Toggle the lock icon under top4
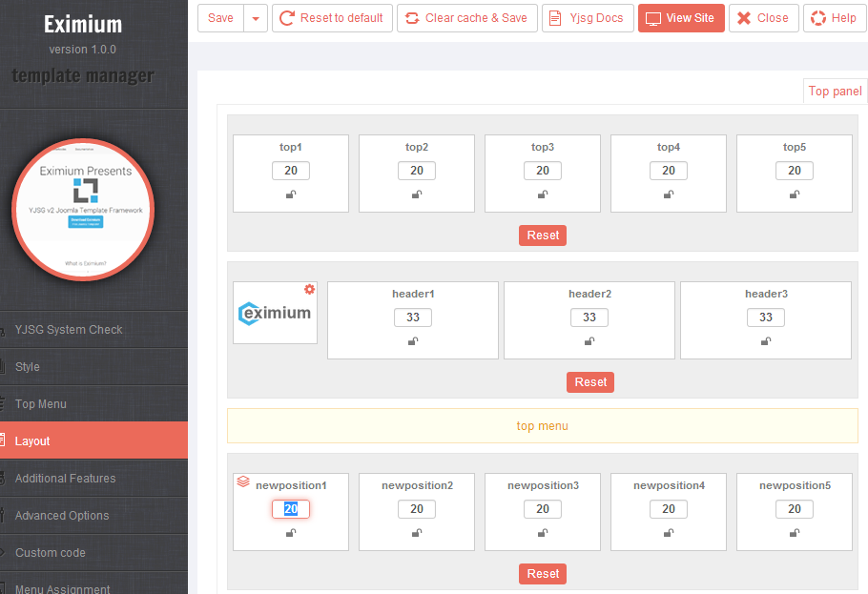Image resolution: width=868 pixels, height=594 pixels. tap(669, 195)
